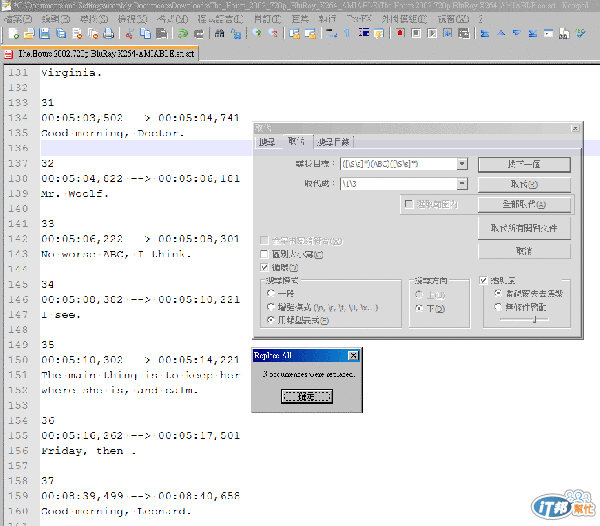The image size is (600, 526).
Task: Expand the 尋找目標 find-what history dropdown
Action: (462, 164)
